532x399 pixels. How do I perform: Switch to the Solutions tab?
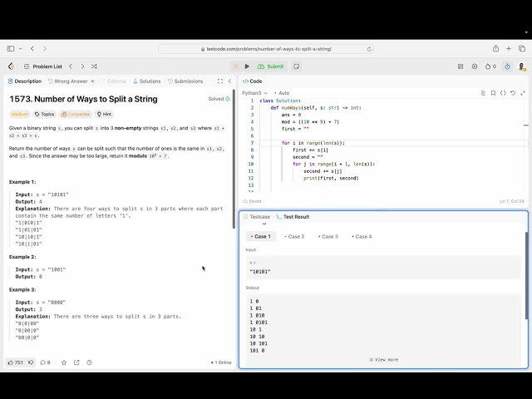(x=147, y=81)
